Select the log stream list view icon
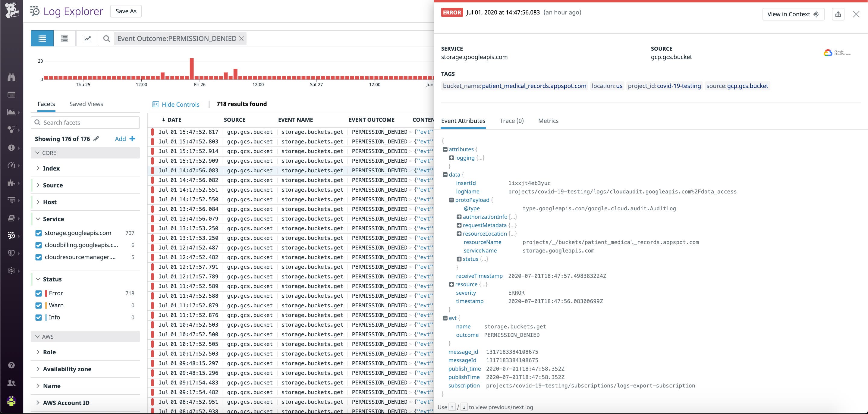Screen dimensions: 868x414 pyautogui.click(x=42, y=38)
